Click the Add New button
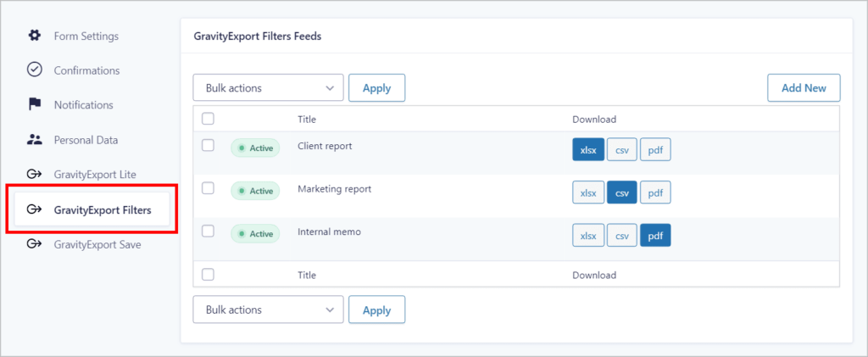868x357 pixels. tap(804, 88)
